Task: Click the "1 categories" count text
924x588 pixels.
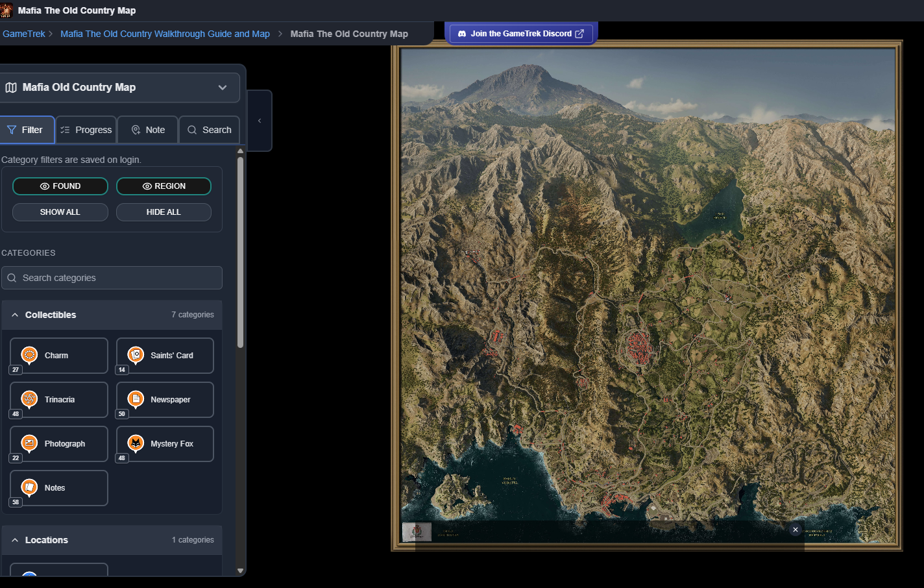Action: pyautogui.click(x=193, y=540)
